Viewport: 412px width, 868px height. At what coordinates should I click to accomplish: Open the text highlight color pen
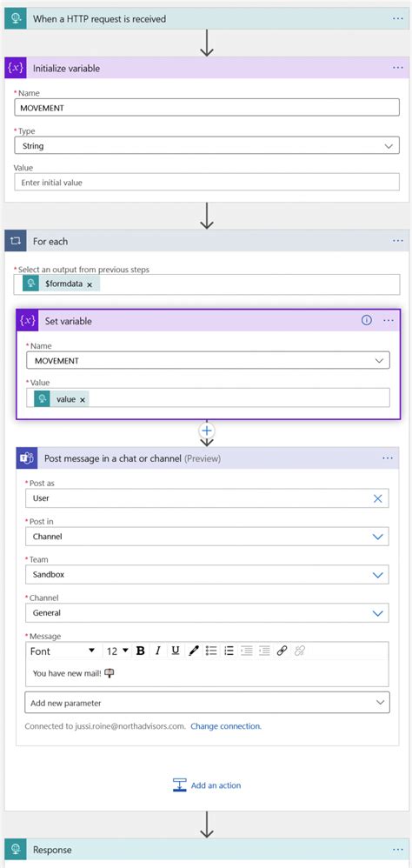tap(193, 651)
